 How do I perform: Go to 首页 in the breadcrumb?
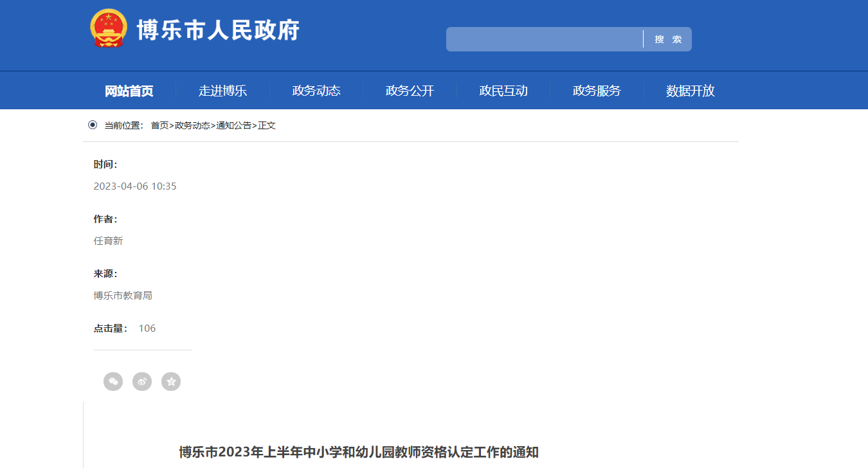159,125
